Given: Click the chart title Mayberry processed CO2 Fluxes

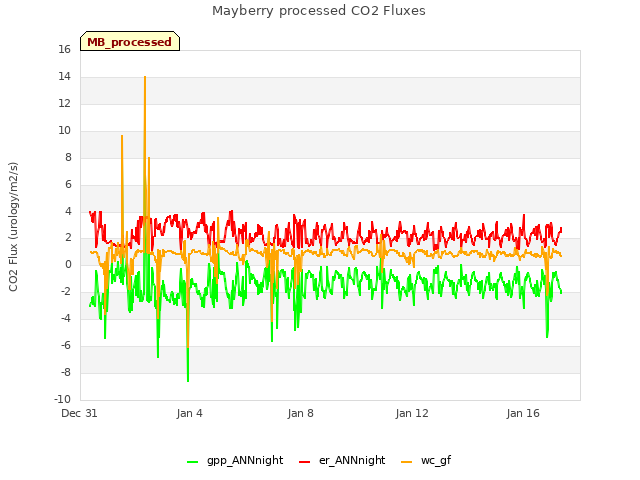Looking at the screenshot, I should point(319,11).
